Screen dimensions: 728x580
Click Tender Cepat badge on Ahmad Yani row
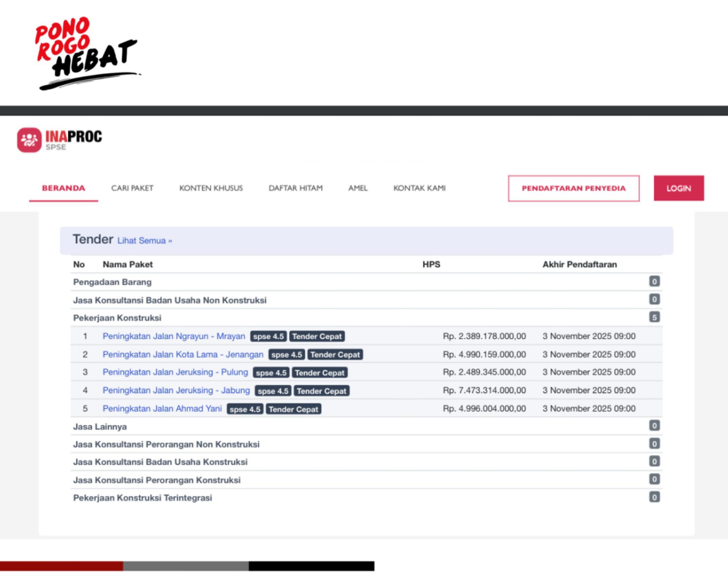pos(293,409)
